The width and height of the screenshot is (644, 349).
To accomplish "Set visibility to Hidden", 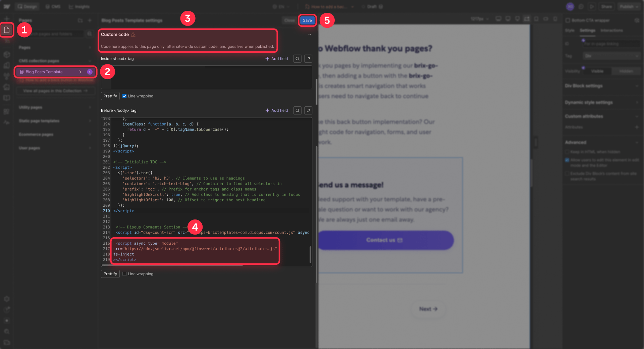I will 626,71.
